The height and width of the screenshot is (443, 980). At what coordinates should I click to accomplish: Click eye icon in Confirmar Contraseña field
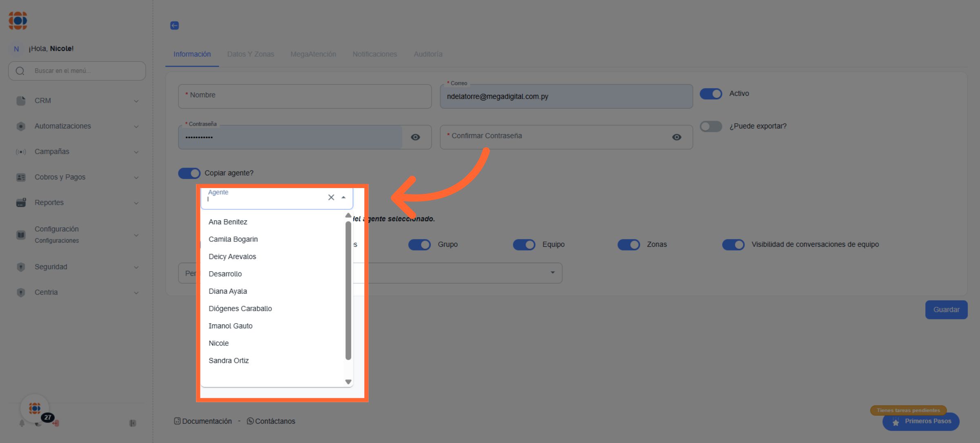tap(676, 137)
